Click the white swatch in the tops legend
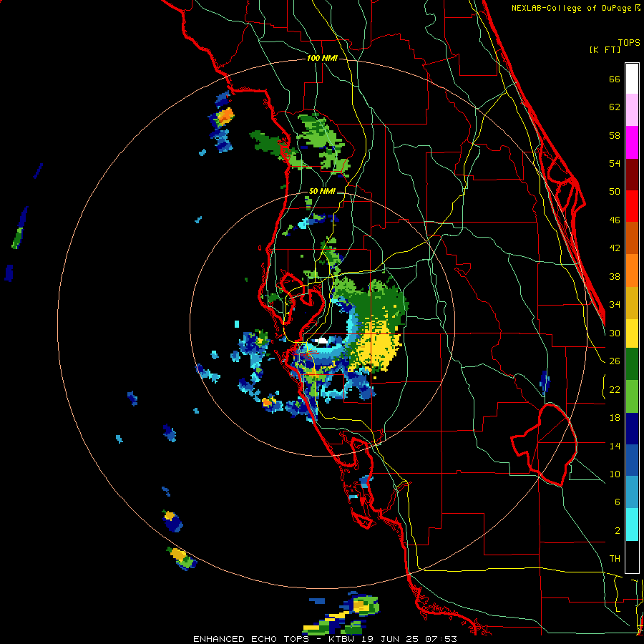The height and width of the screenshot is (644, 644). [632, 79]
